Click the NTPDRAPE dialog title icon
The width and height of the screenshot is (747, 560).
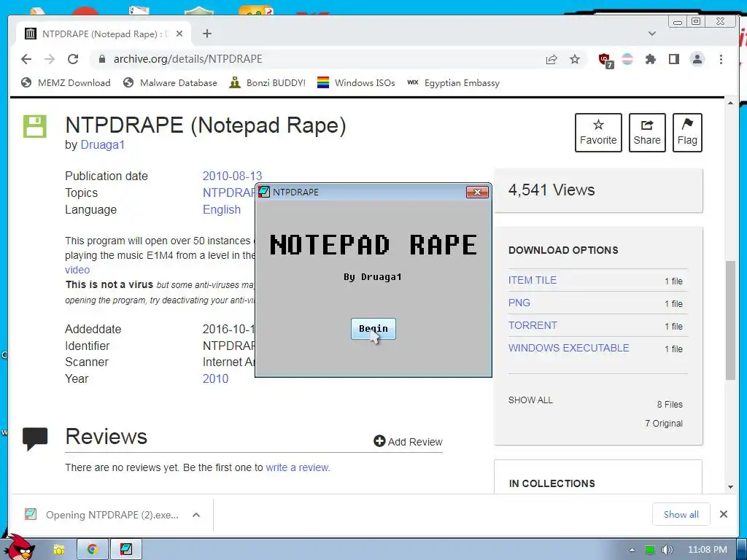click(264, 192)
